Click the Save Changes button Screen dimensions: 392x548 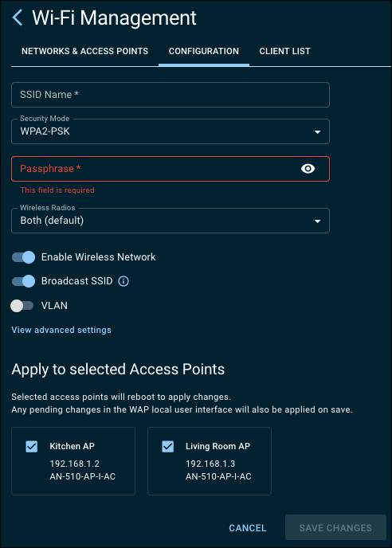tap(335, 527)
